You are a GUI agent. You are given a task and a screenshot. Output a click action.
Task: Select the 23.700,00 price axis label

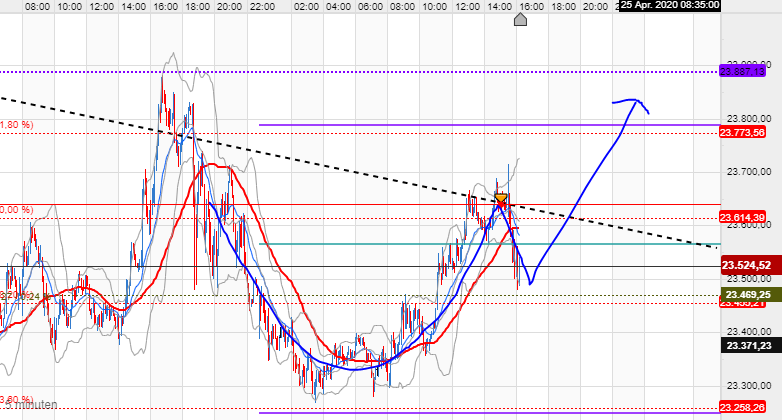749,172
